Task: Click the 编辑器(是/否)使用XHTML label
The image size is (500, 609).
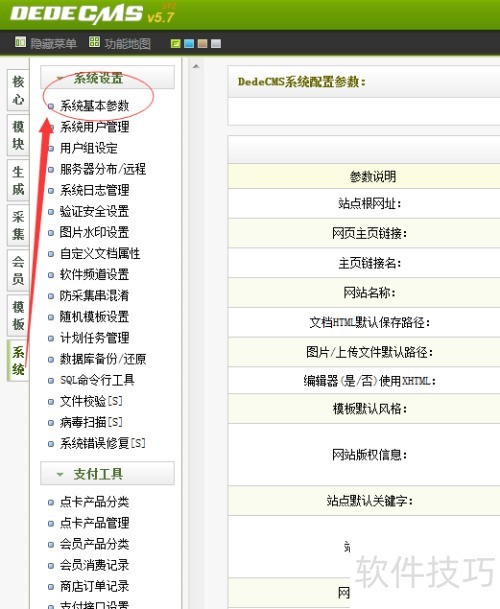Action: pos(369,381)
